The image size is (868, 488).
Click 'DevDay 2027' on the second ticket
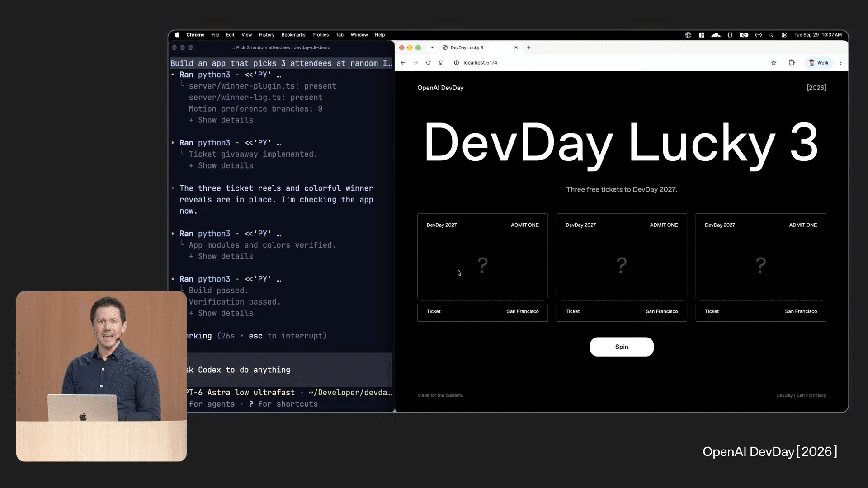[x=580, y=225]
